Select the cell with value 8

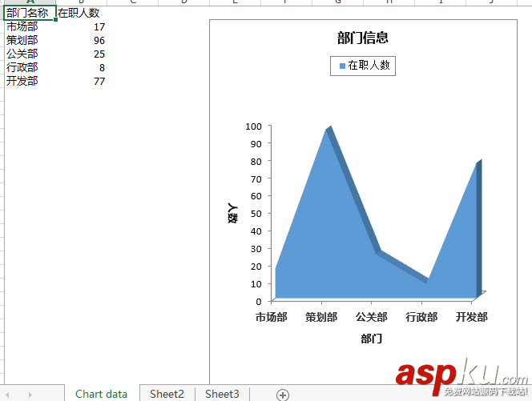82,67
